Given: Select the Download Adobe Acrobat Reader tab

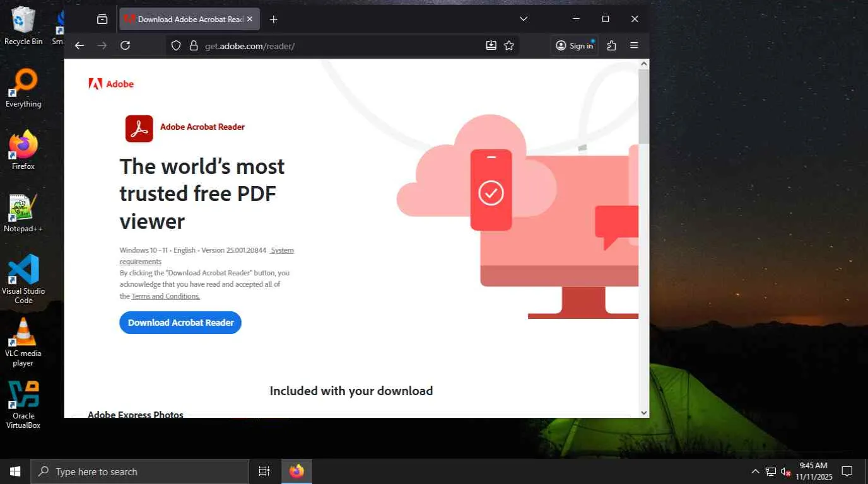Looking at the screenshot, I should point(189,19).
